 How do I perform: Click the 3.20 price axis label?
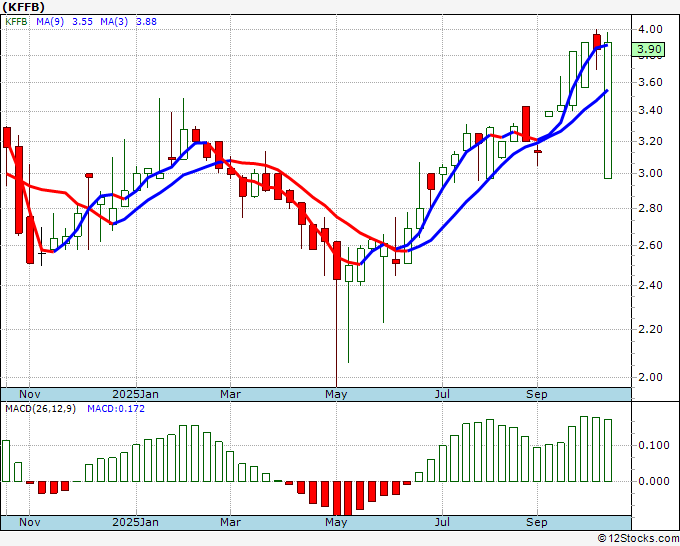650,141
